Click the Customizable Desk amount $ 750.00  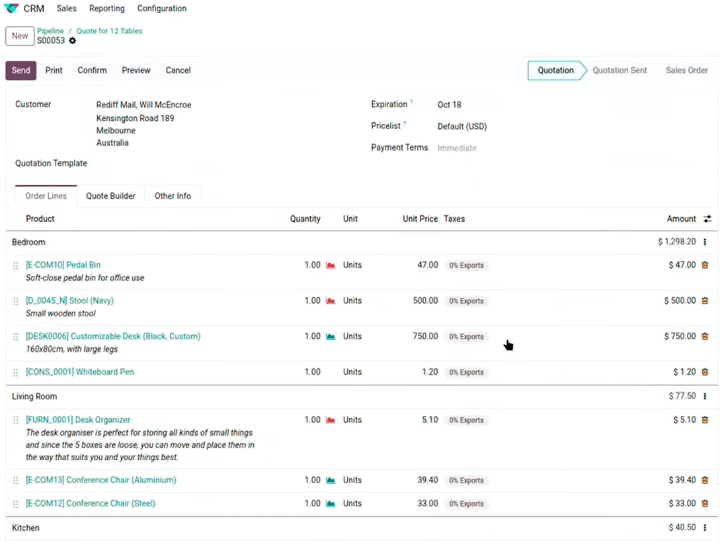(680, 336)
